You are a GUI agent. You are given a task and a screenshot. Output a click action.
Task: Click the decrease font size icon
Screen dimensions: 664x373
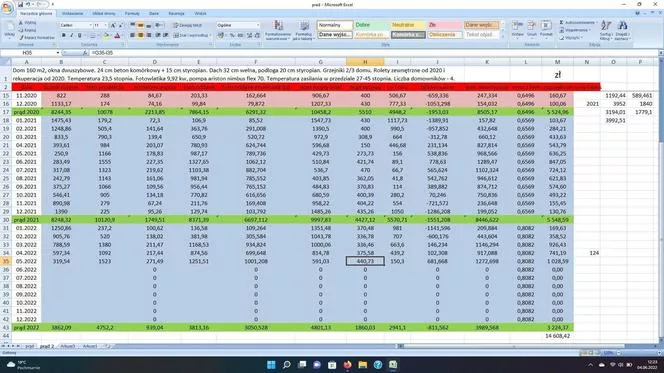click(120, 25)
